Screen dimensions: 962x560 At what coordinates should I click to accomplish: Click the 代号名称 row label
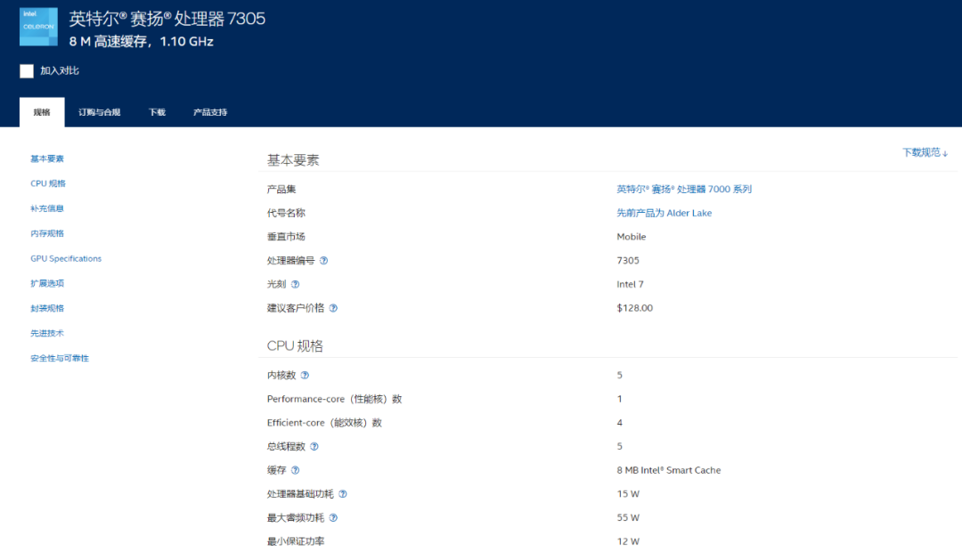286,214
